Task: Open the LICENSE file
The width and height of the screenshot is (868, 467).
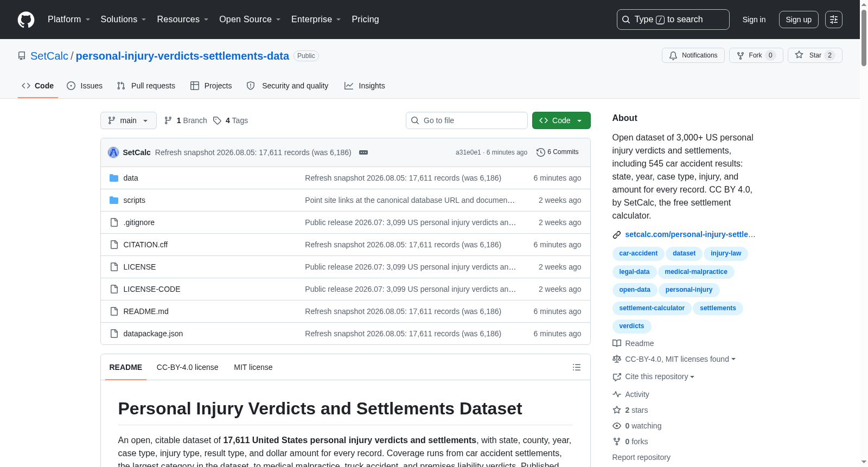Action: [139, 267]
